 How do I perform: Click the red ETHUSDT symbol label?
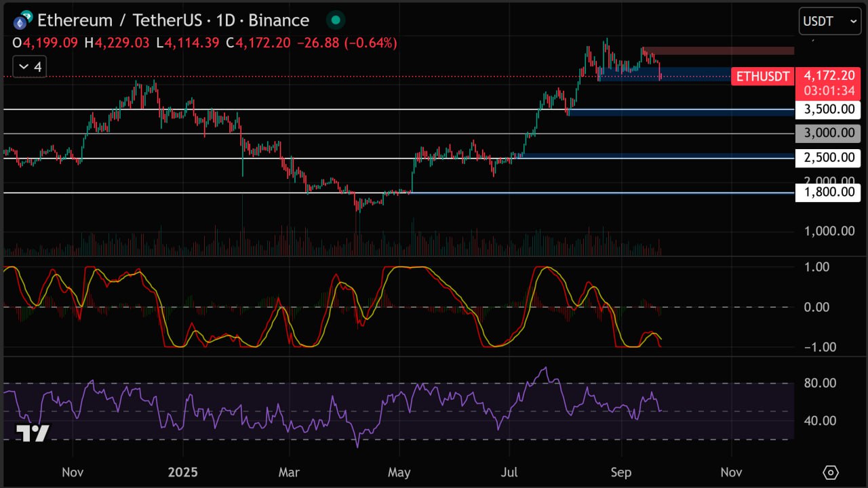point(763,76)
